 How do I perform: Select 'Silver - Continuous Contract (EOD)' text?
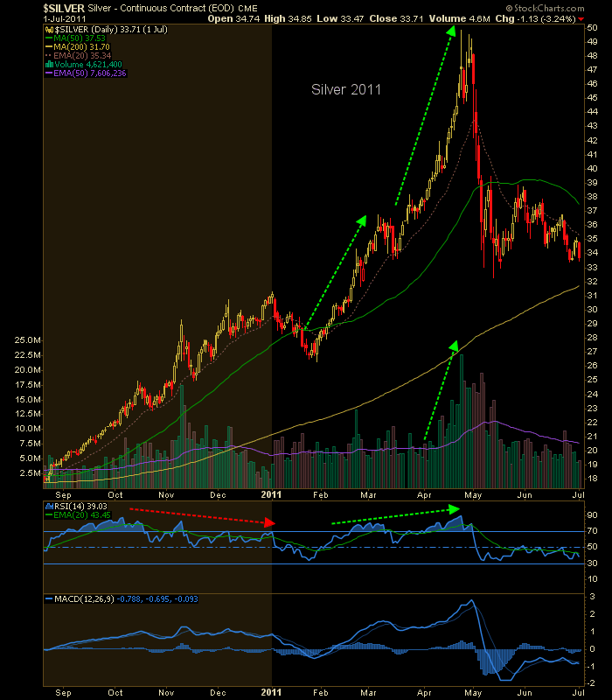161,9
